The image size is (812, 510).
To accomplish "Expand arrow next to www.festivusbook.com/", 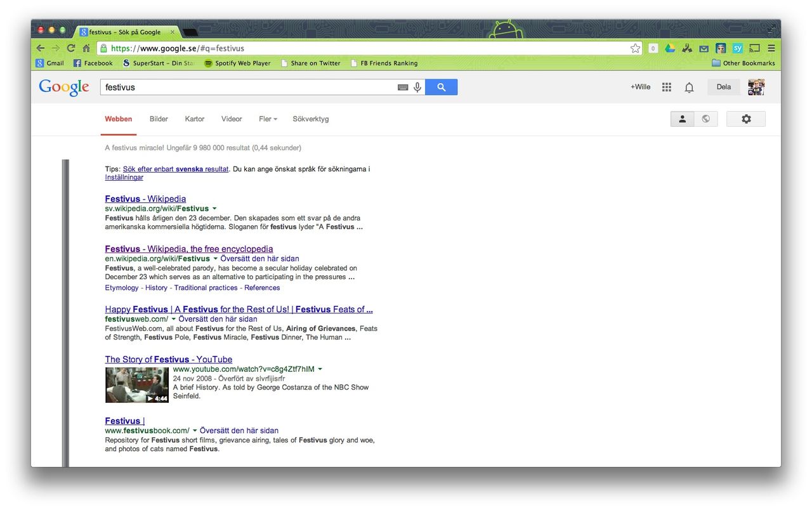I will coord(195,431).
